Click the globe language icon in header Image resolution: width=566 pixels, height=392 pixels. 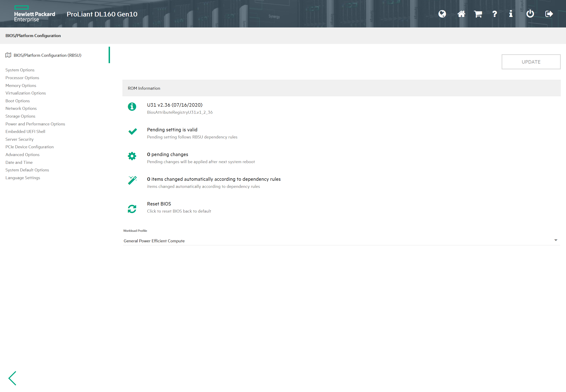click(442, 14)
